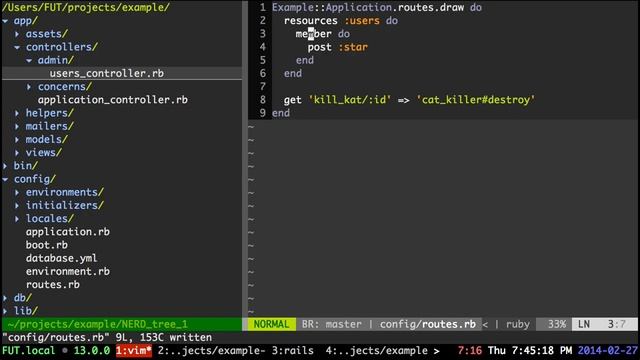Select the locales/ folder name
Viewport: 640px width, 360px height.
pyautogui.click(x=50, y=219)
